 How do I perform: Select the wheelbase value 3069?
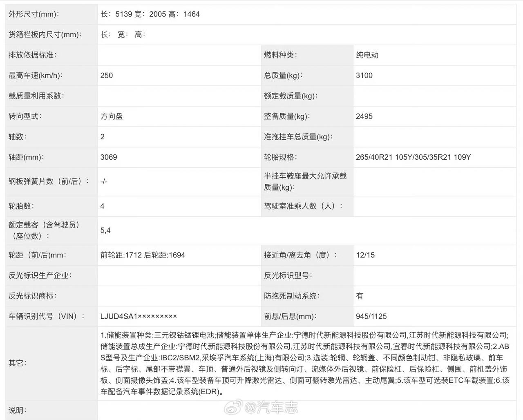click(109, 157)
